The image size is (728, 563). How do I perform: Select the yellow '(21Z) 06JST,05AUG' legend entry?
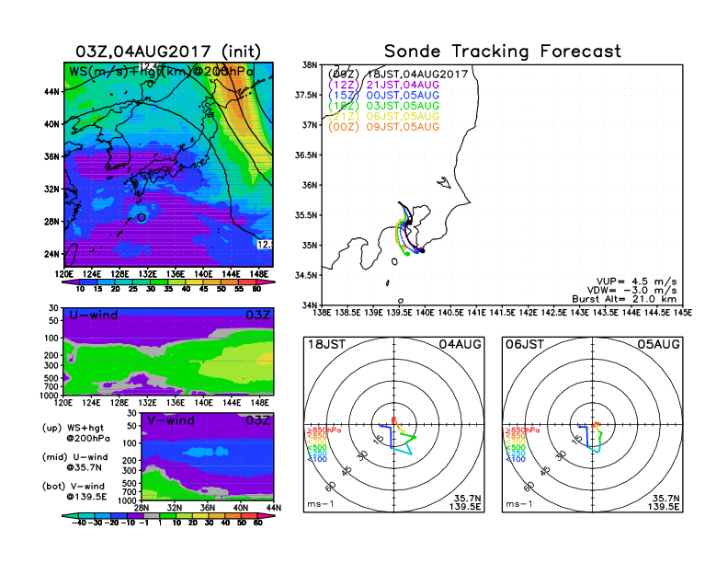383,116
